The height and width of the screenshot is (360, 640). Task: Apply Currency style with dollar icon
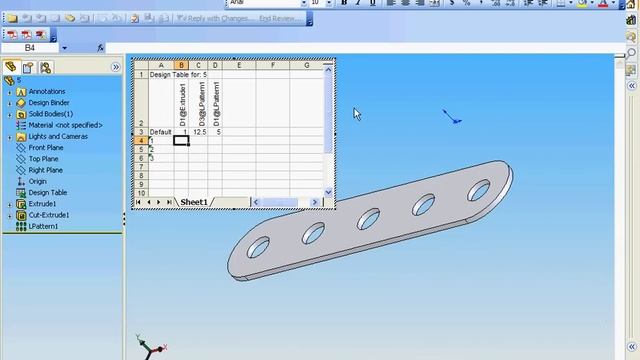click(452, 3)
